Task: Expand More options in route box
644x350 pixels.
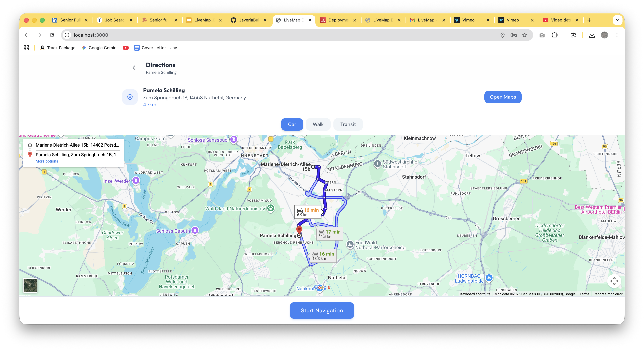Action: click(47, 161)
